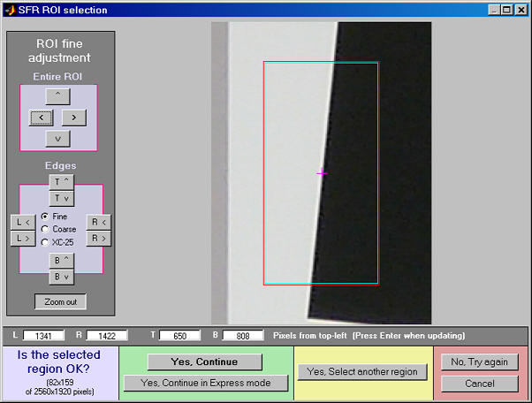Screen dimensions: 532x403
Task: Click L < to move left edge left
Action: (23, 222)
